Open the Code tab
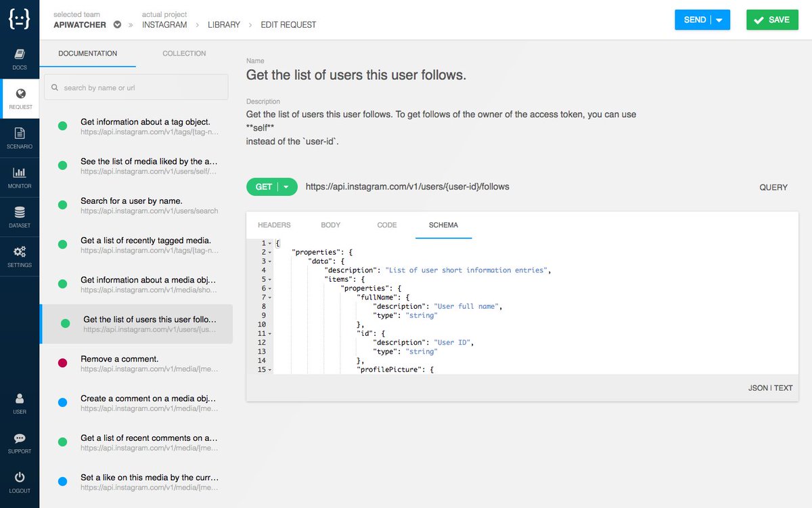 (387, 225)
